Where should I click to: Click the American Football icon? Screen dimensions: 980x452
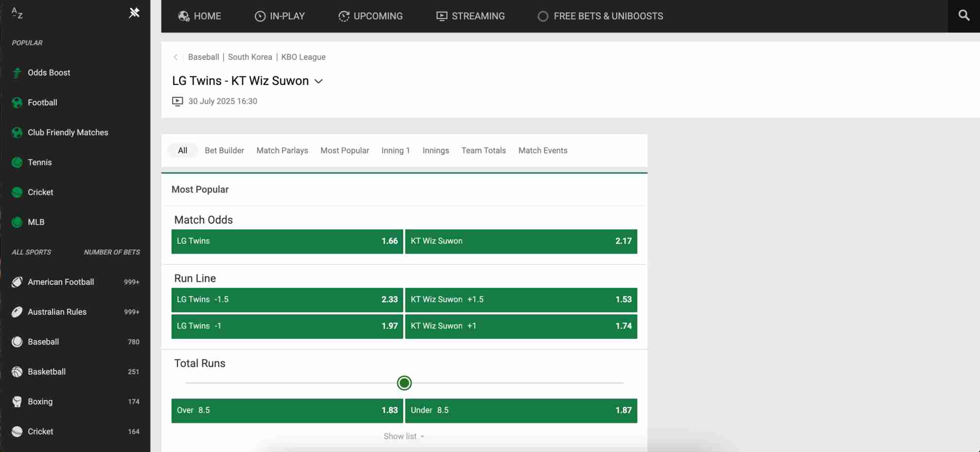17,282
